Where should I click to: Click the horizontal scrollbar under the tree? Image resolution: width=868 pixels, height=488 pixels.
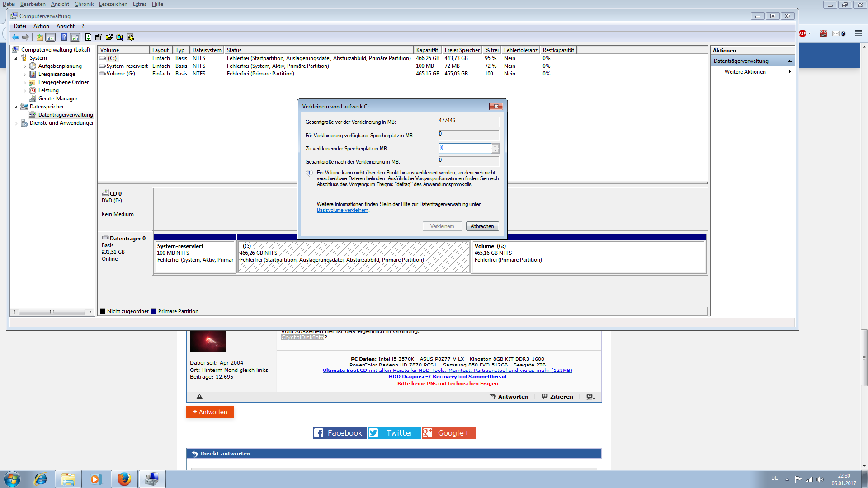click(x=52, y=312)
